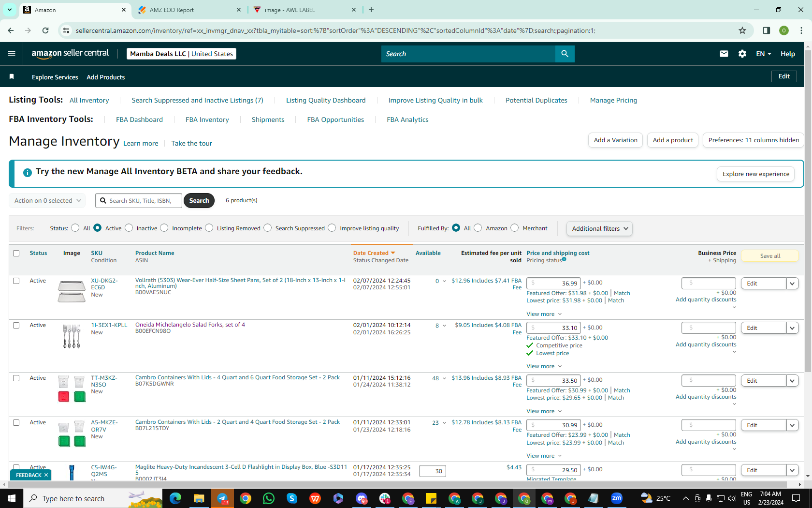
Task: Open File Explorer from the taskbar
Action: [199, 498]
